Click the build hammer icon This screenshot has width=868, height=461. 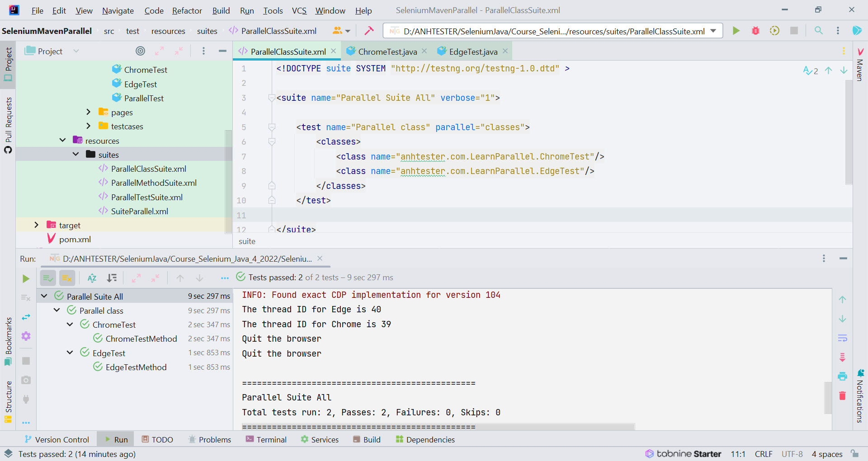[x=369, y=31]
